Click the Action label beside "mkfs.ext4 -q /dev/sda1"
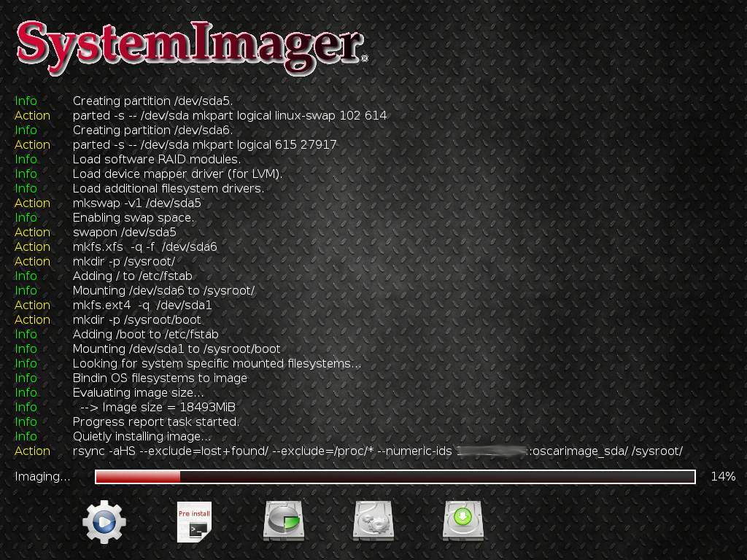 click(x=32, y=306)
